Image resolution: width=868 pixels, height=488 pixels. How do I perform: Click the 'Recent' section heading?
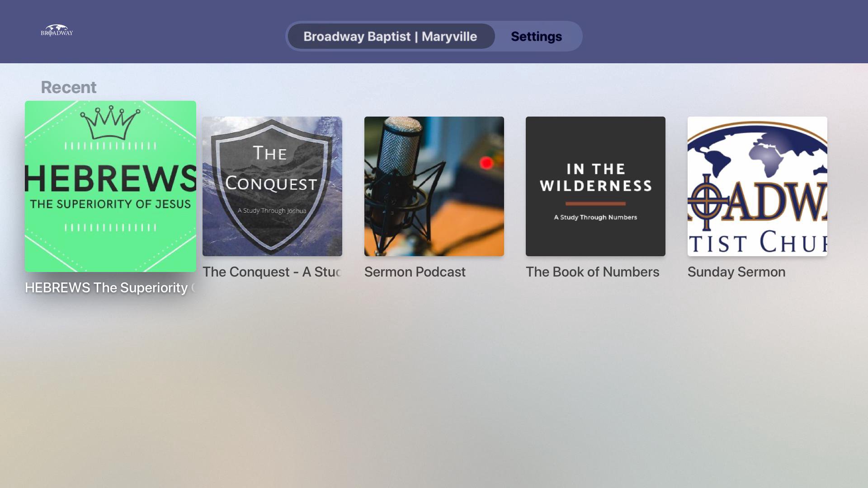tap(69, 87)
